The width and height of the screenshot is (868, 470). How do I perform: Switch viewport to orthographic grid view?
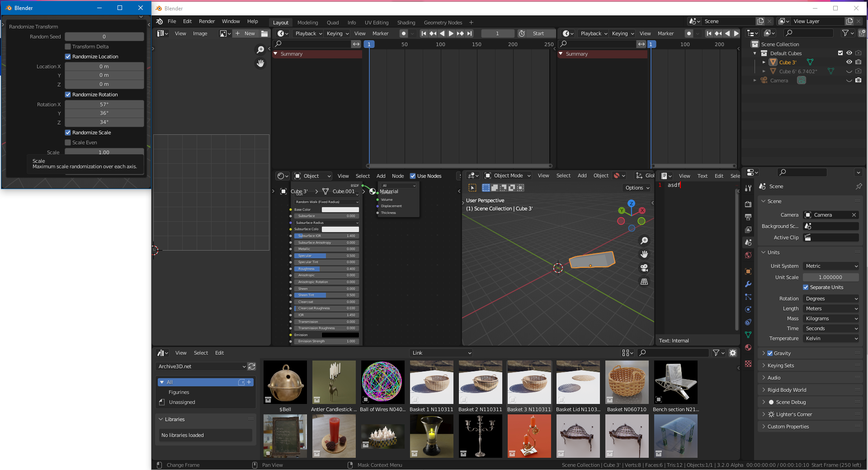[x=644, y=281]
